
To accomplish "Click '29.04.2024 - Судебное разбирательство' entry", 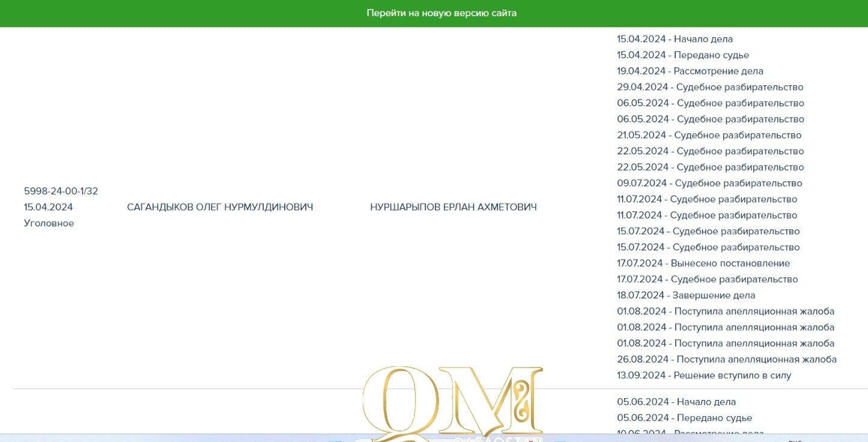I will [710, 87].
